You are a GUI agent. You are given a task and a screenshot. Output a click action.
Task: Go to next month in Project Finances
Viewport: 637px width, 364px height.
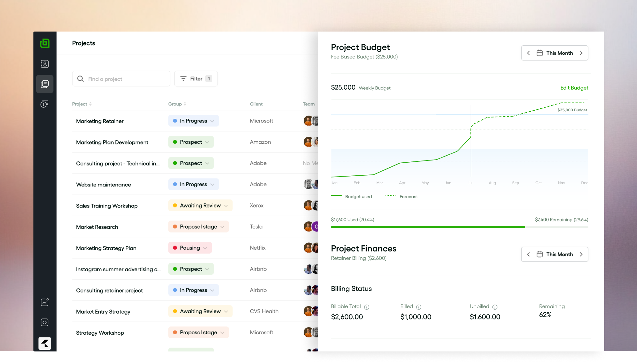tap(581, 255)
